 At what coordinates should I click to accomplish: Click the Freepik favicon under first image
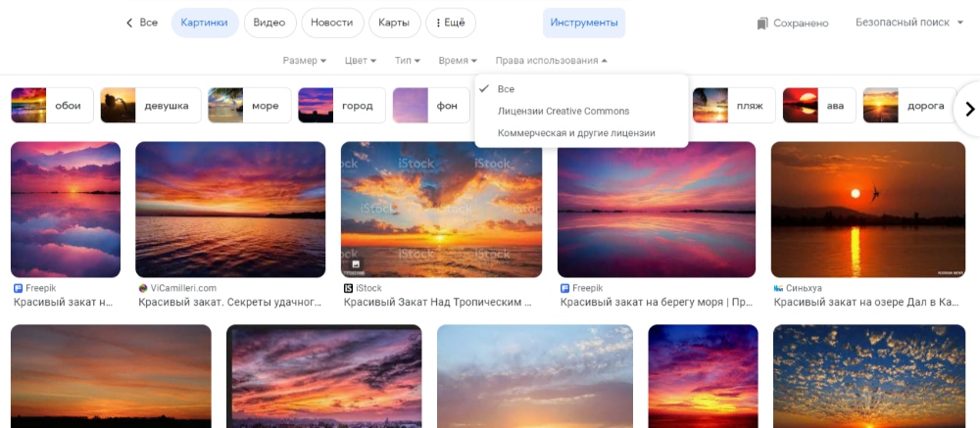click(x=18, y=288)
